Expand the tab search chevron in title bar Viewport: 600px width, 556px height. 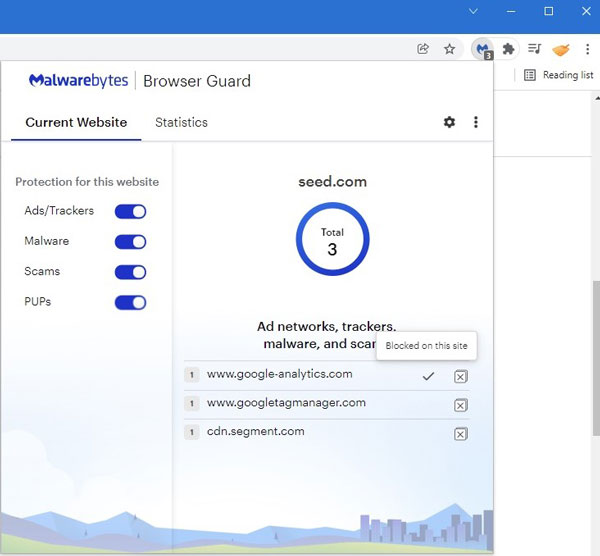[x=474, y=11]
